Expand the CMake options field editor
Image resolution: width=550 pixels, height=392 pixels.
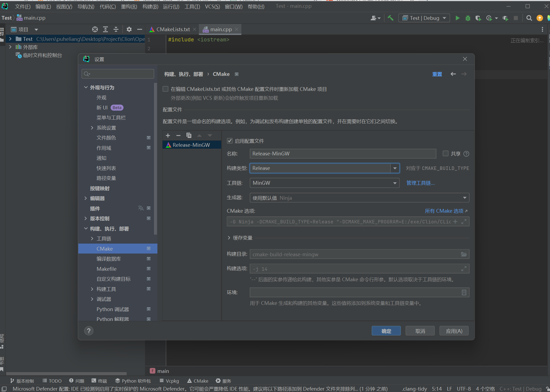(x=464, y=222)
